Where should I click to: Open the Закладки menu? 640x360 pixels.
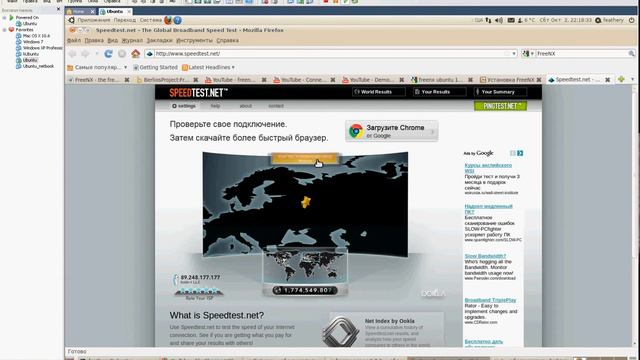[160, 40]
